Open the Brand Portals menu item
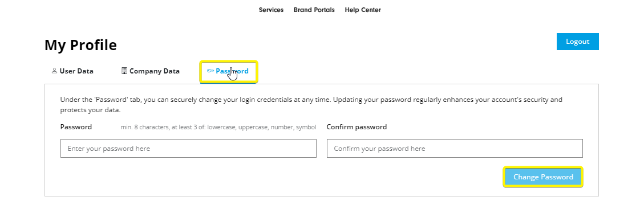Viewport: 644px width, 209px height. [x=314, y=10]
